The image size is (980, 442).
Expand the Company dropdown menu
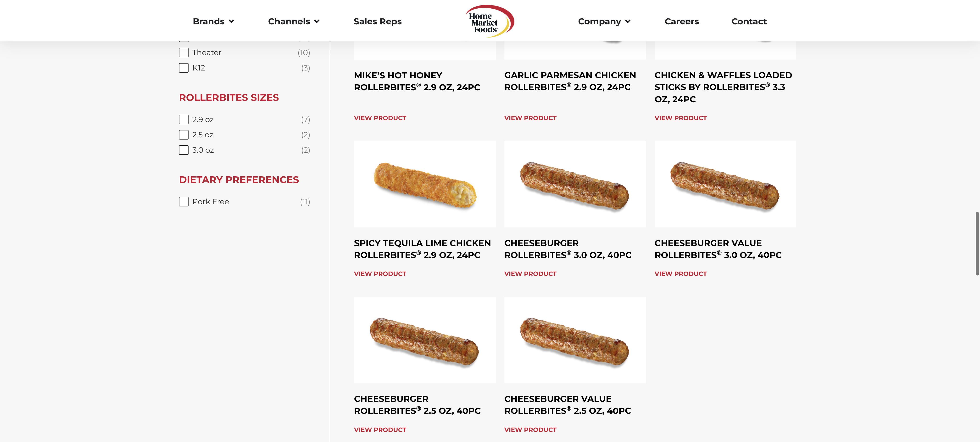[604, 22]
